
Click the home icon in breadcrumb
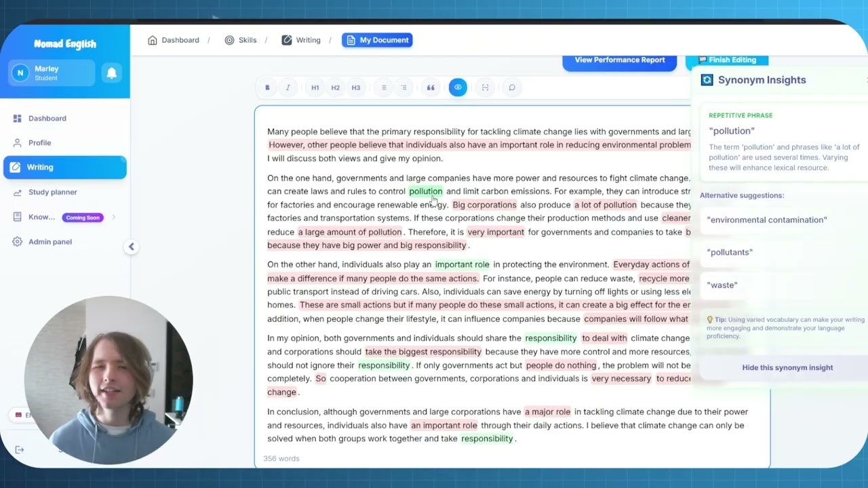point(152,40)
